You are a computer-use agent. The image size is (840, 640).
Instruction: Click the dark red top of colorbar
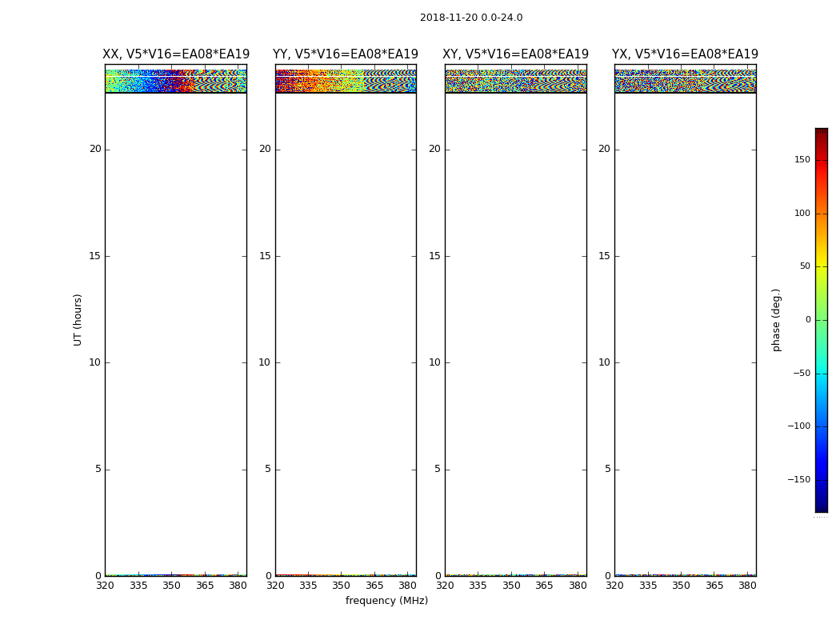click(821, 132)
